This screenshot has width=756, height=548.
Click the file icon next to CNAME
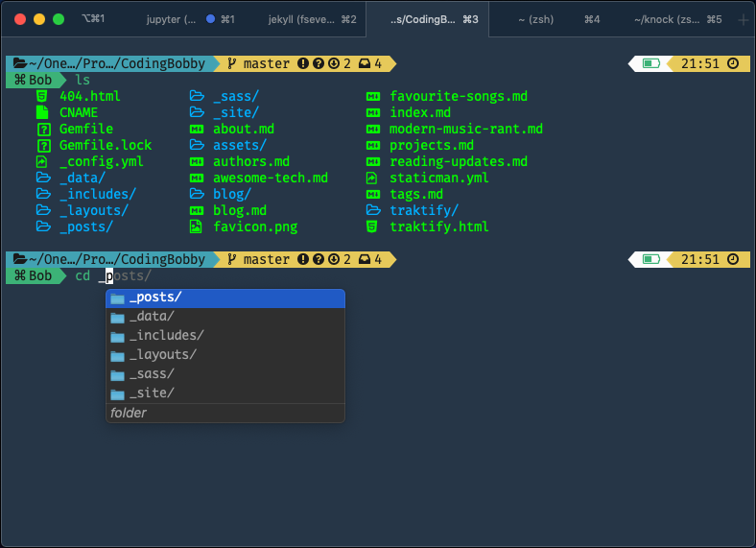[42, 112]
